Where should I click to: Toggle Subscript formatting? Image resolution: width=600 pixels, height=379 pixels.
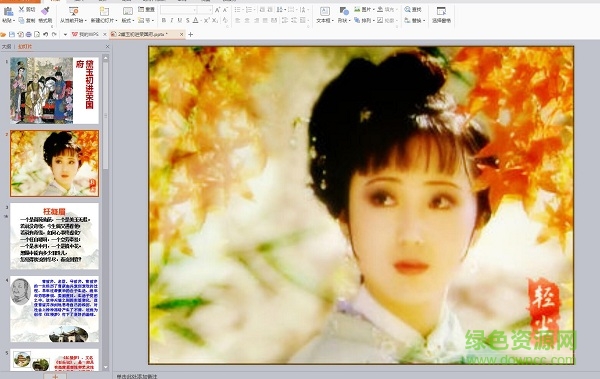pos(215,20)
